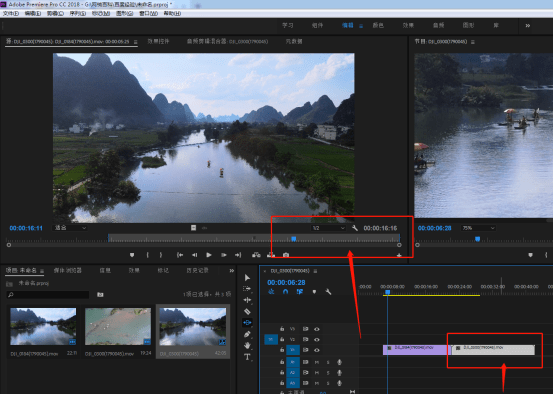554x395 pixels.
Task: Select the Hand tool
Action: (247, 345)
